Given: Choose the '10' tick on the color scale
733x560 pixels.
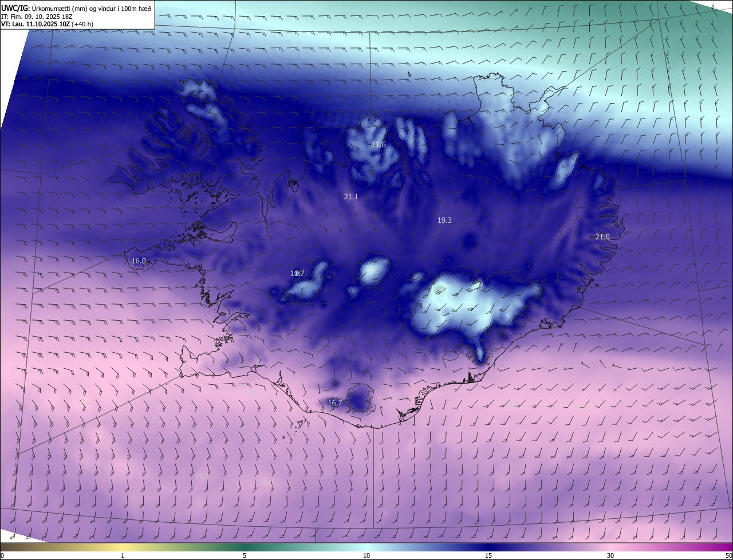Looking at the screenshot, I should point(366,555).
